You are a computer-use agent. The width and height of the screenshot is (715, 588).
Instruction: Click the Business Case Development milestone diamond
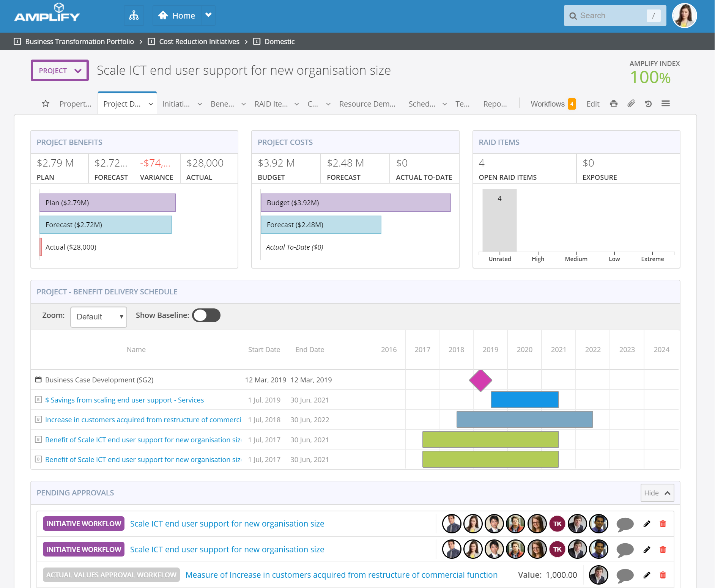coord(480,380)
